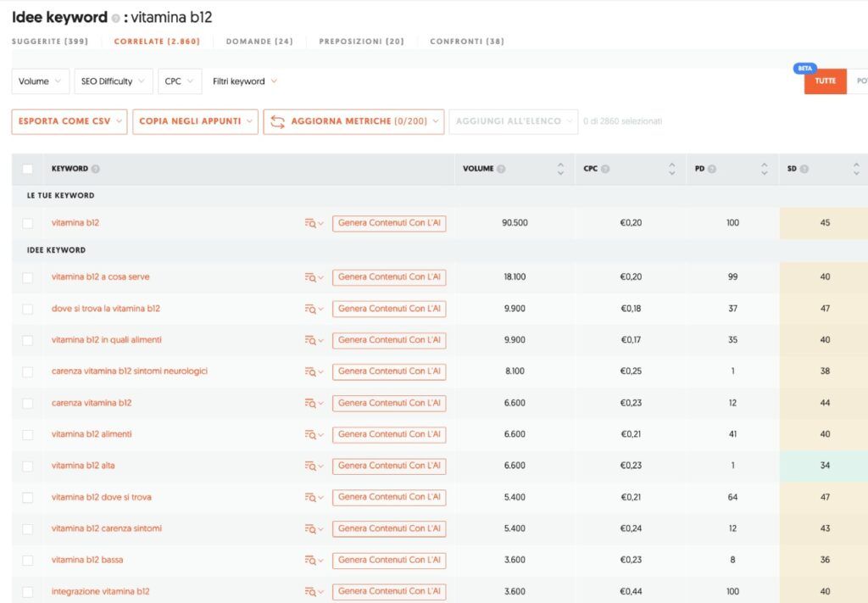
Task: Open search-results icon for vitamina b12 alimenti
Action: click(314, 435)
